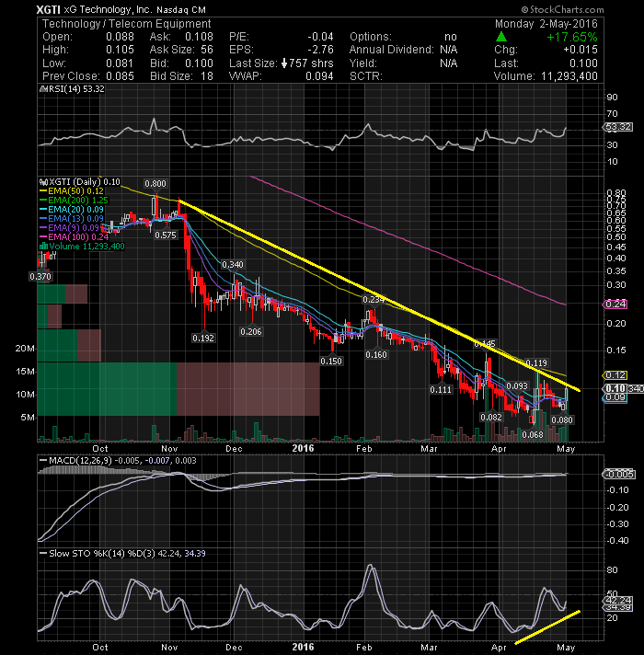Click the 0.206 price label
Image resolution: width=644 pixels, height=655 pixels.
pos(251,332)
